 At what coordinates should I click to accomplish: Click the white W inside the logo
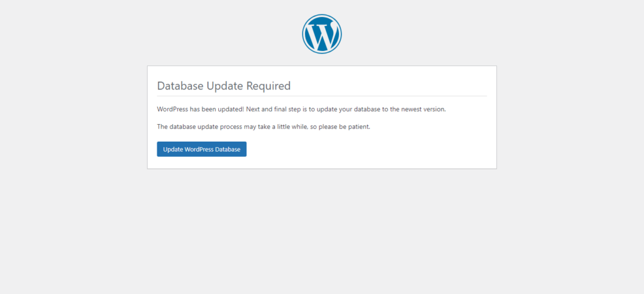(x=322, y=35)
